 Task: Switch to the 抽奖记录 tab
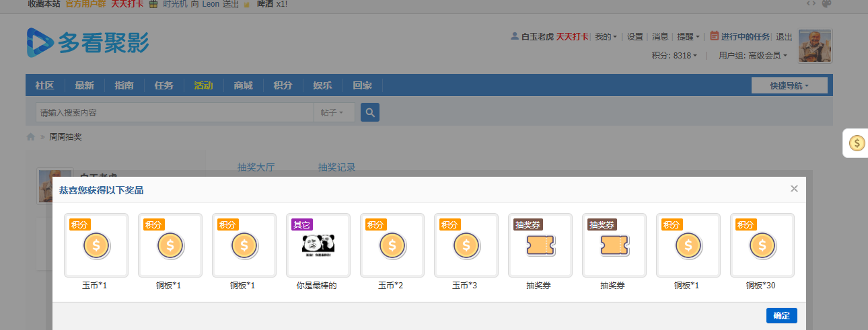pos(336,167)
